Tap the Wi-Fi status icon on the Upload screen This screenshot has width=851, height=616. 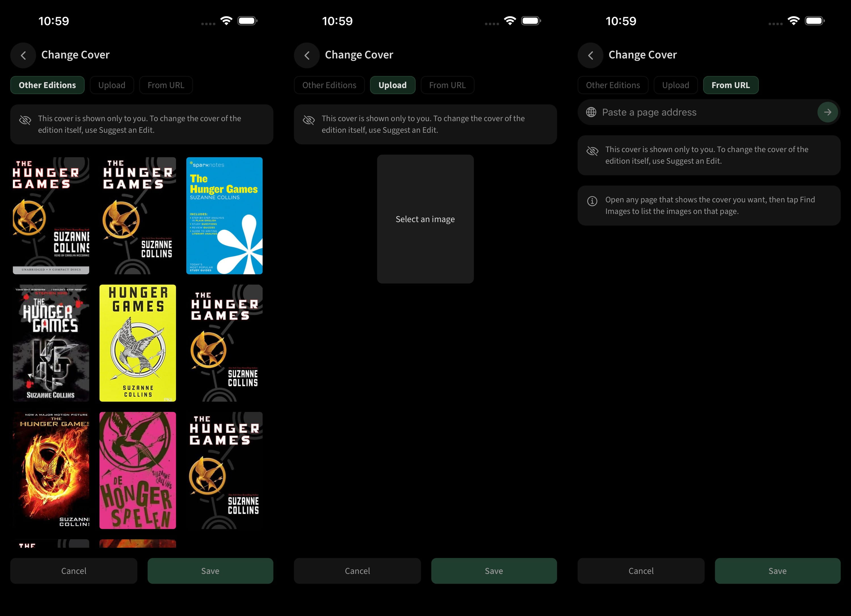[510, 21]
